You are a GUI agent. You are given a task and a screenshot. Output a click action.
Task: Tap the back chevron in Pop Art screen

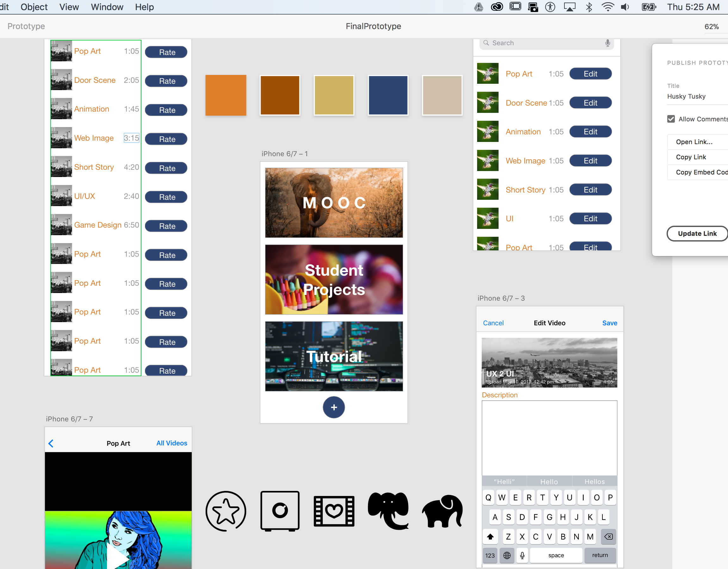click(x=51, y=443)
